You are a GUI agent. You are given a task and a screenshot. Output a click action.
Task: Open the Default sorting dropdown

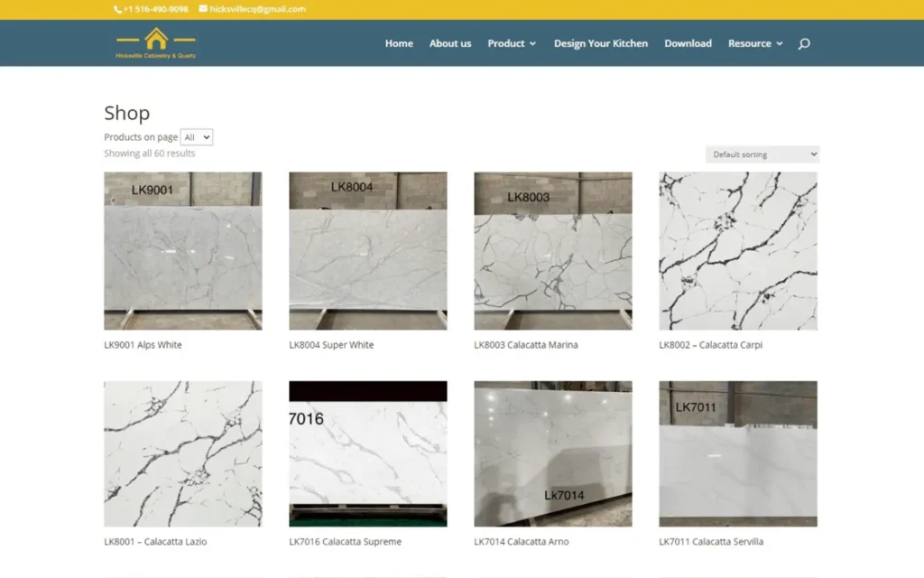pyautogui.click(x=762, y=154)
